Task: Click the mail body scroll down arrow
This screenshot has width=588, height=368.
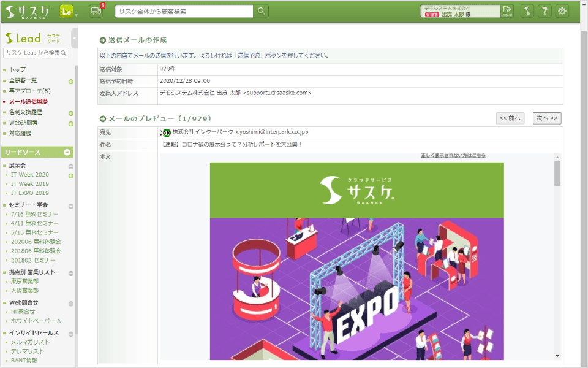Action: [557, 356]
